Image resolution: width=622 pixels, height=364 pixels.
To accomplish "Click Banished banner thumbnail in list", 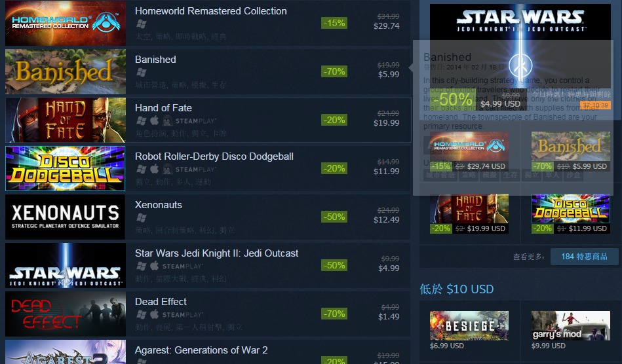I will click(66, 72).
